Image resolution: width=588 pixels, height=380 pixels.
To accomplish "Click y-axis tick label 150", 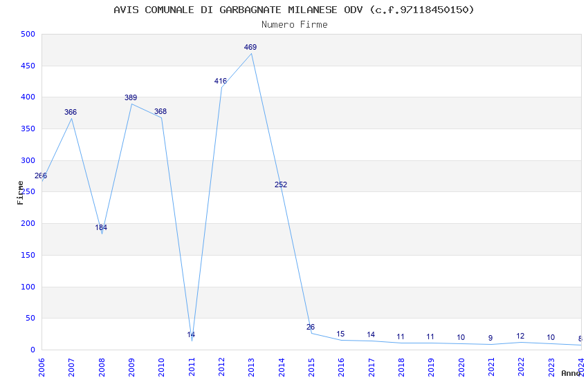I will click(x=28, y=256).
